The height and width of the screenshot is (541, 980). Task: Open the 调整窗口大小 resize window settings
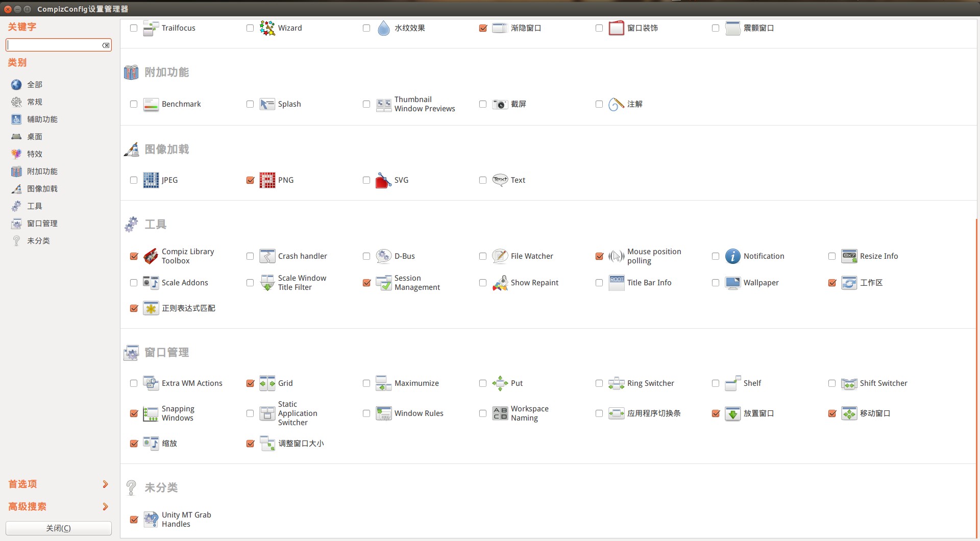[292, 444]
